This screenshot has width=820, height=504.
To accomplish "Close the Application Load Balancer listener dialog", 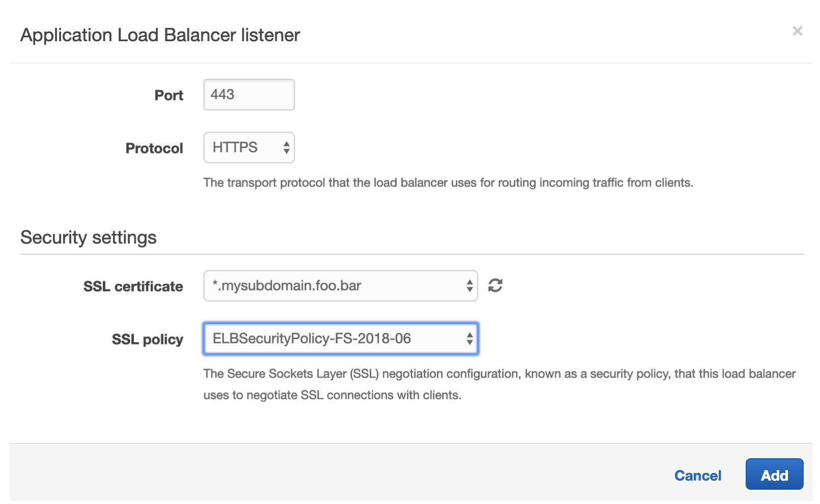I will [797, 31].
